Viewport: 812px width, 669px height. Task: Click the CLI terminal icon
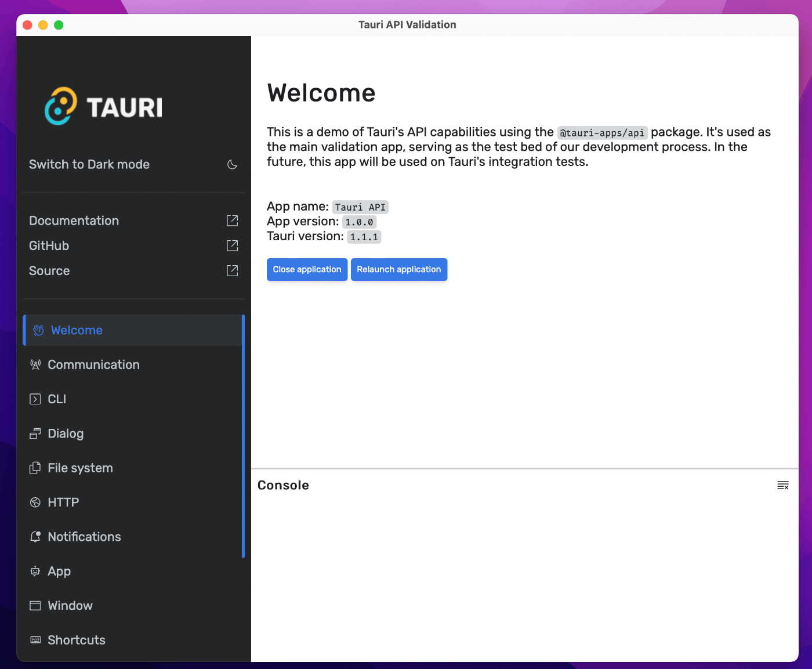(x=35, y=399)
